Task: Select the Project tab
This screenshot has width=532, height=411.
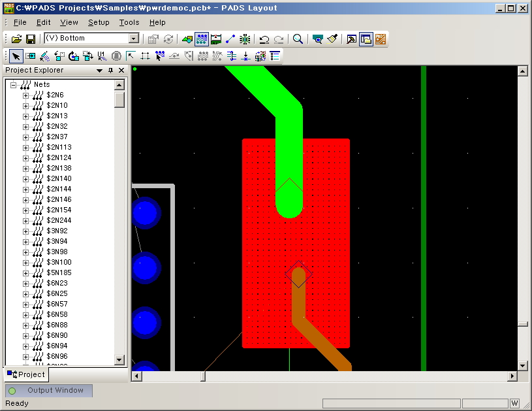Action: pyautogui.click(x=26, y=374)
